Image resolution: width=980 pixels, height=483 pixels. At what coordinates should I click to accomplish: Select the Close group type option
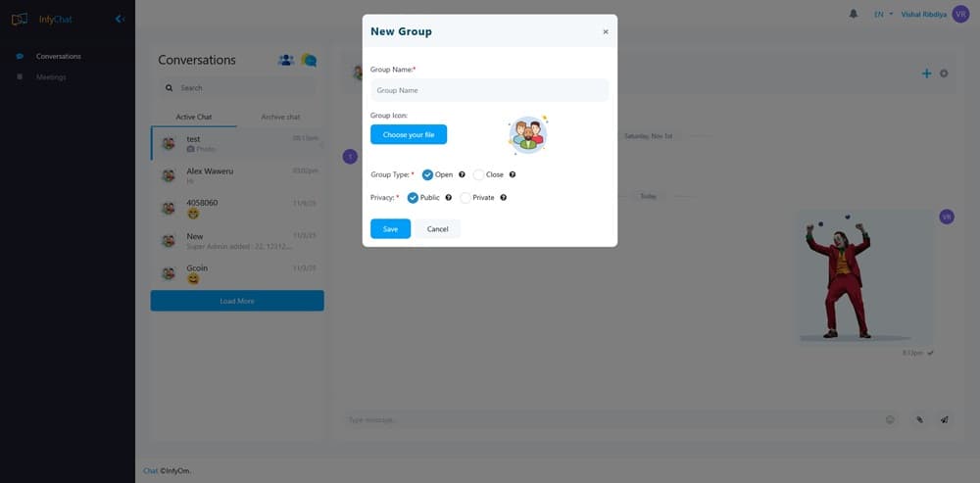(x=479, y=174)
